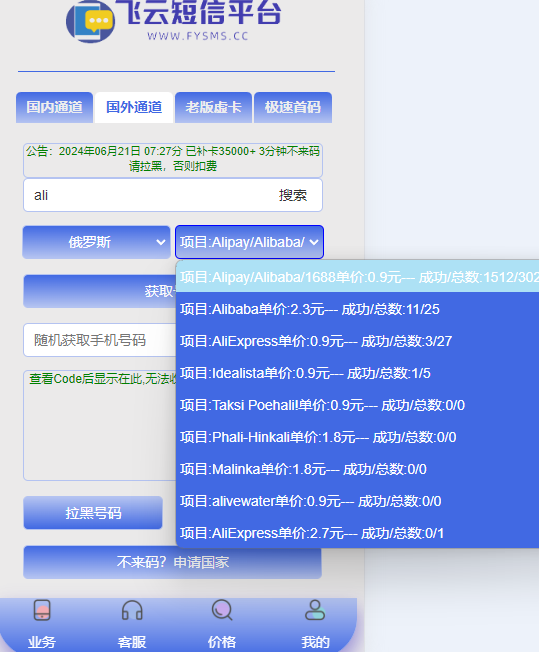Viewport: 539px width, 652px height.
Task: Choose the AliExpress 0.9元 option
Action: 357,341
